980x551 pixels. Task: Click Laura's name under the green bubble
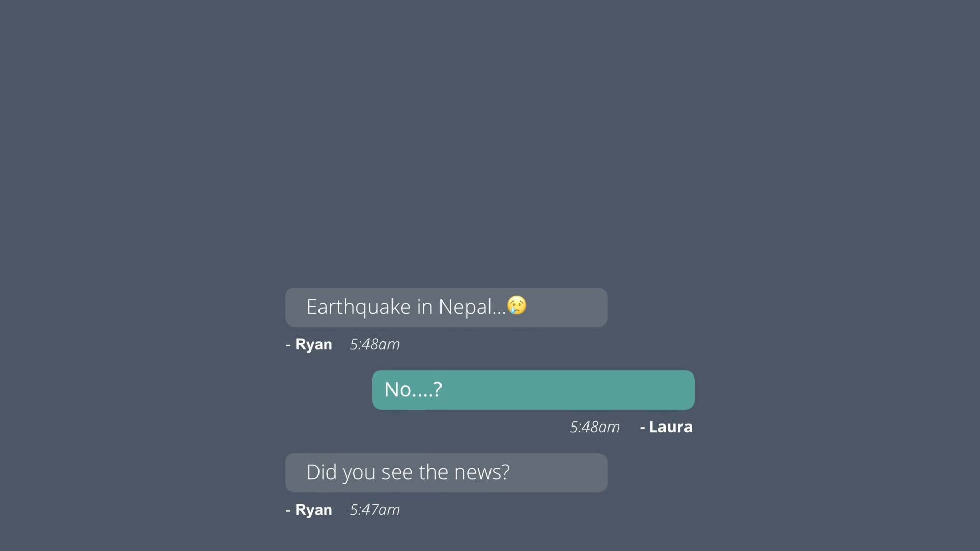pos(671,427)
